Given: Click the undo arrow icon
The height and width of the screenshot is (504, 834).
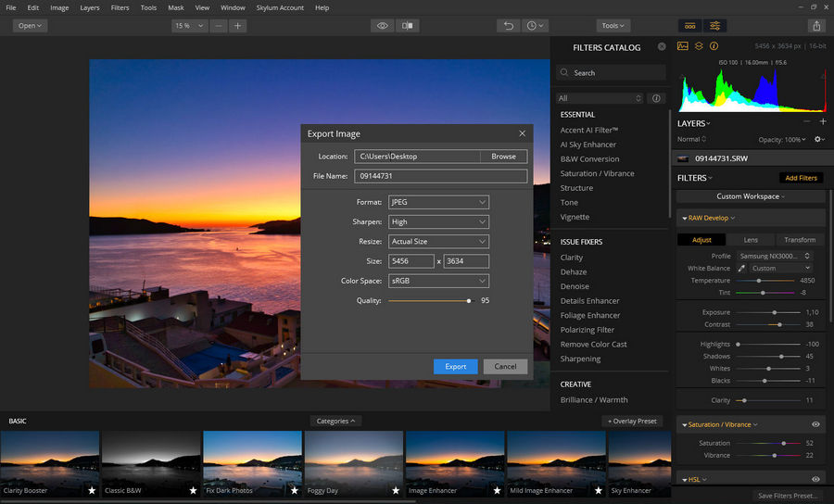Looking at the screenshot, I should coord(509,26).
